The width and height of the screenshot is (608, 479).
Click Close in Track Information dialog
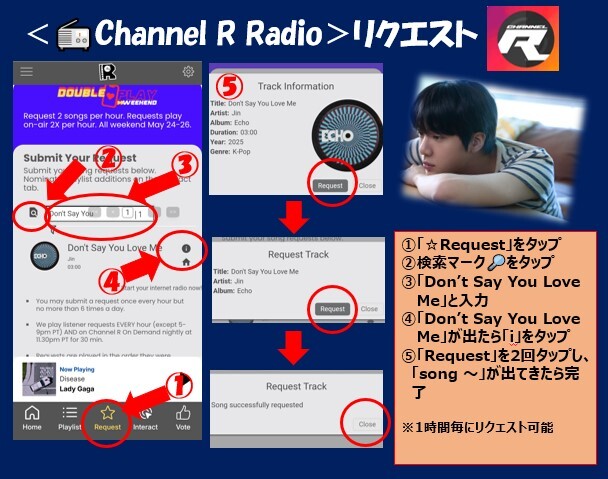click(367, 186)
